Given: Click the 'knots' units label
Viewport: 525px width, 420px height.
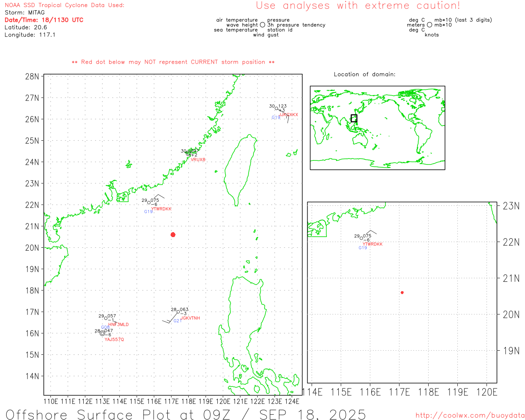Looking at the screenshot, I should tap(432, 35).
